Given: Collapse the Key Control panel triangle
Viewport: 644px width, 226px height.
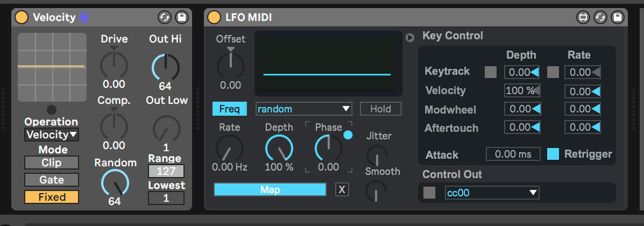Looking at the screenshot, I should tap(410, 37).
